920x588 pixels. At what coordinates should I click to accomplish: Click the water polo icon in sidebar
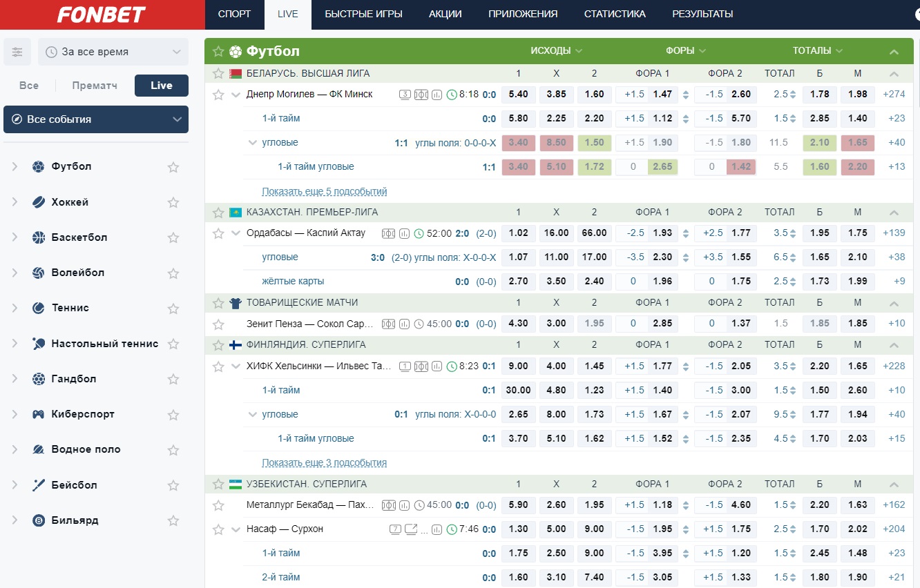(x=39, y=449)
